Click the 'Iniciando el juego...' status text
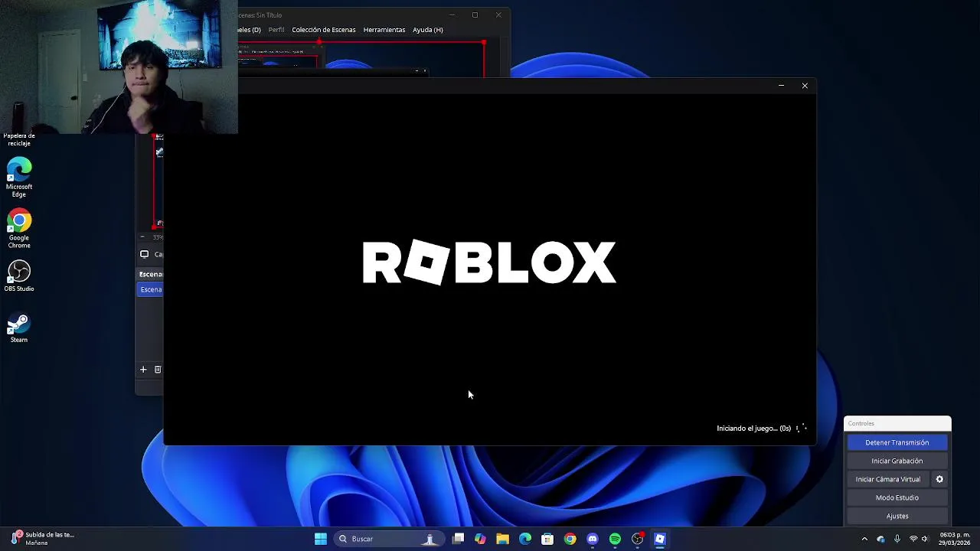 pos(753,429)
